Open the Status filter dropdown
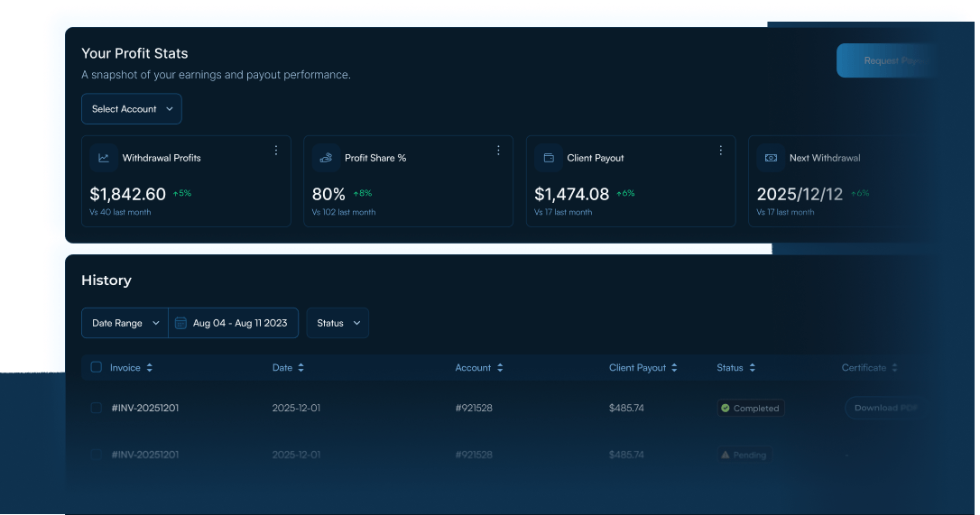The width and height of the screenshot is (980, 515). coord(337,323)
